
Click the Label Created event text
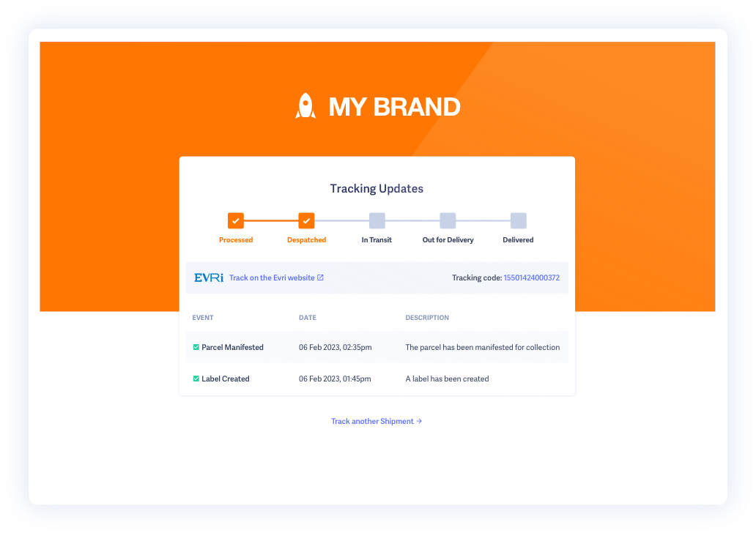pos(226,379)
